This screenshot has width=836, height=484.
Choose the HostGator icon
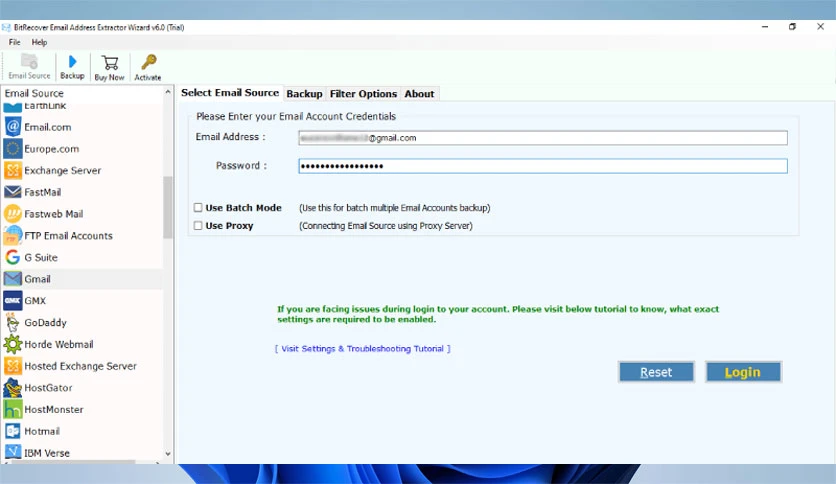point(13,388)
